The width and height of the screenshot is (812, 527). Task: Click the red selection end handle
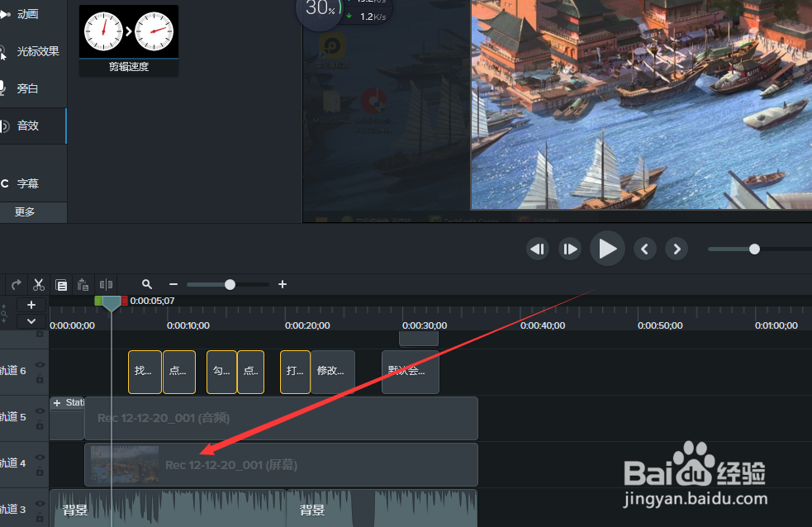coord(124,301)
